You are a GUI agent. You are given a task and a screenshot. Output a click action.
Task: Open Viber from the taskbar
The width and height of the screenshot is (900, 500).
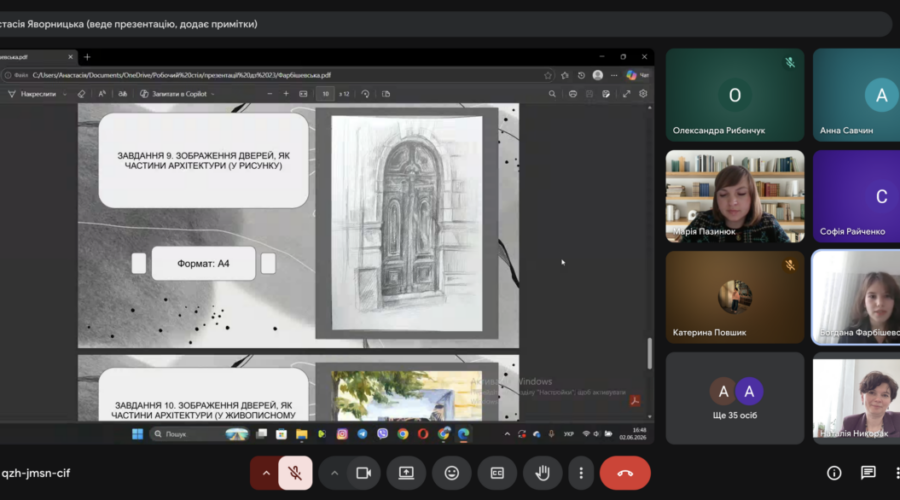coord(382,434)
